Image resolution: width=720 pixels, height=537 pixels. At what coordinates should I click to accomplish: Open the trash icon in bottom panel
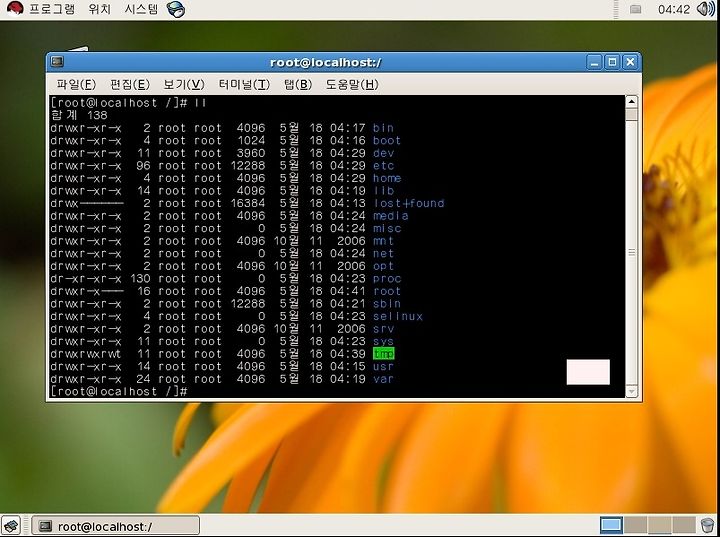click(x=708, y=525)
